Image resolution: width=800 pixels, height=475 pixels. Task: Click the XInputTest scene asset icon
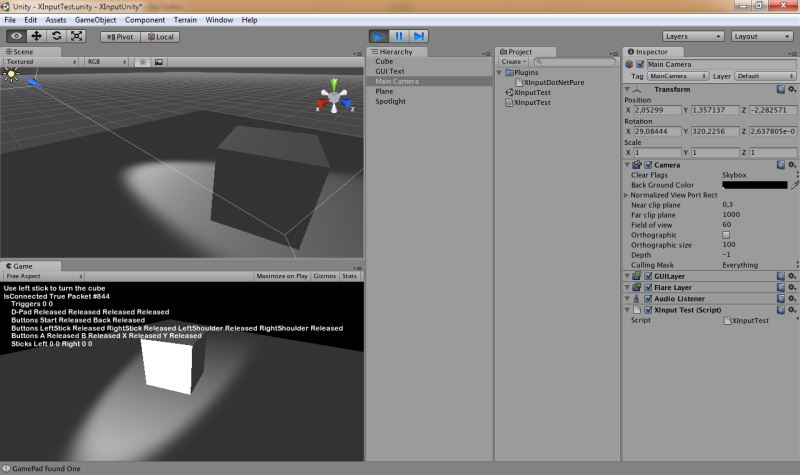click(509, 92)
